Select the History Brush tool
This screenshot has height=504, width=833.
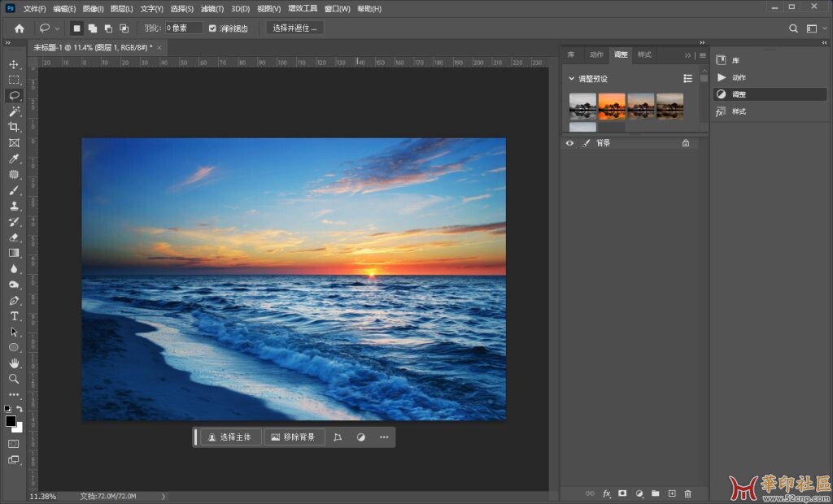coord(14,221)
